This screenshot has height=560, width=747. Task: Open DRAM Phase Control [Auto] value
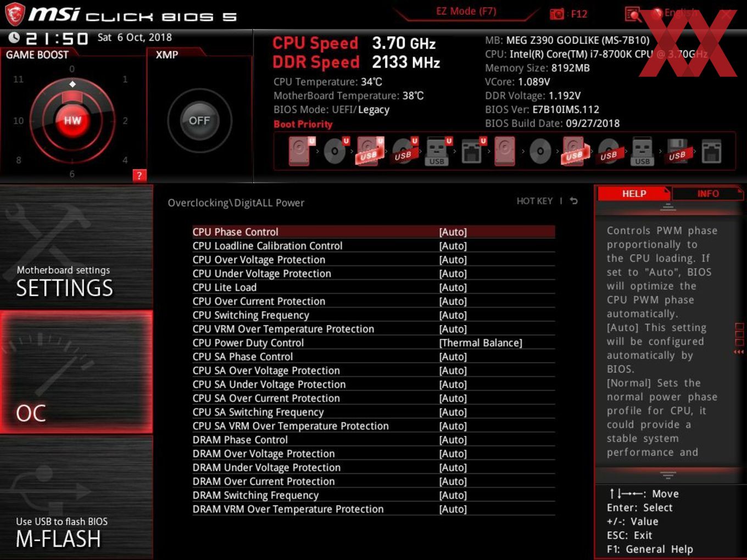pos(453,440)
